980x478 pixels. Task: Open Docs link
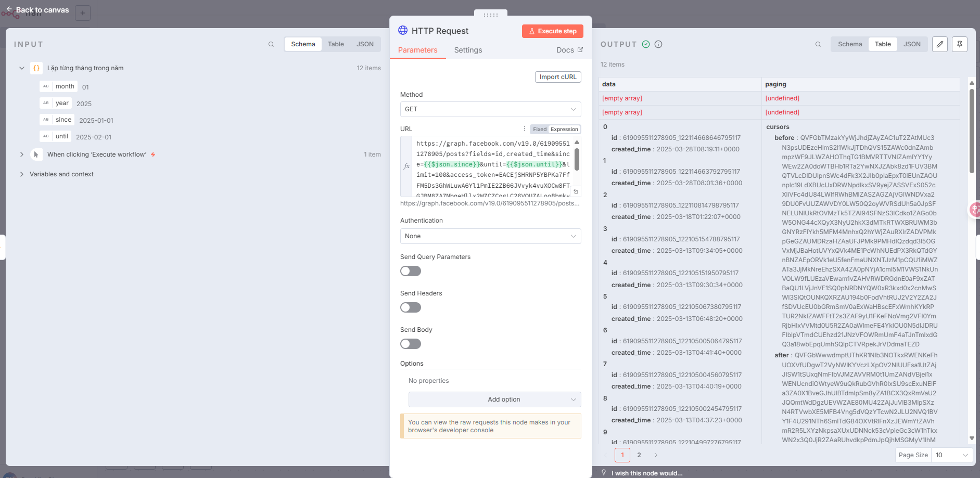click(x=569, y=50)
